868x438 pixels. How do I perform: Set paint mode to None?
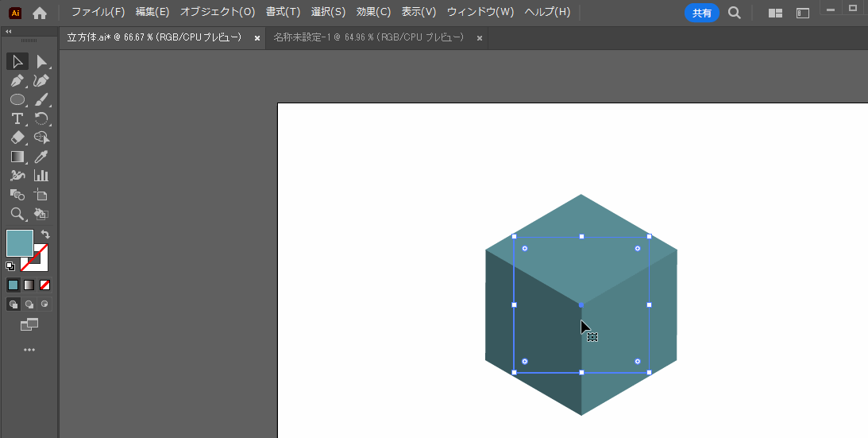pos(44,285)
